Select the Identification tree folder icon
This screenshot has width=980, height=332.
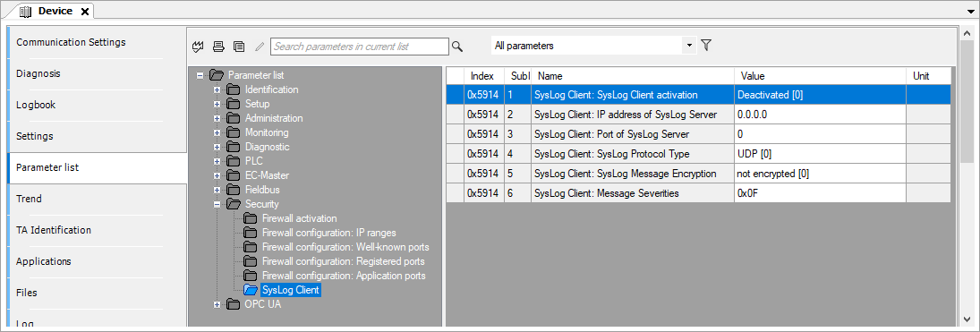(233, 89)
